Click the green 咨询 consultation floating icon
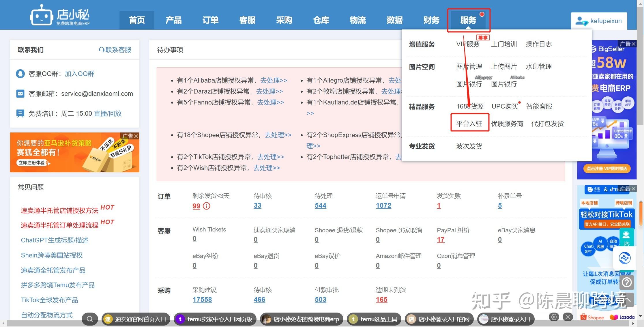Viewport: 644px width, 327px height. click(626, 238)
